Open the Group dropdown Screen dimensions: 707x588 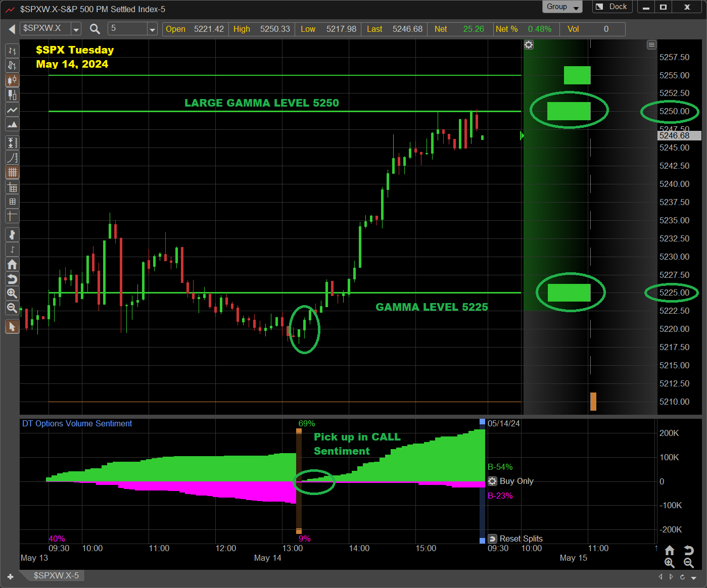coord(562,7)
